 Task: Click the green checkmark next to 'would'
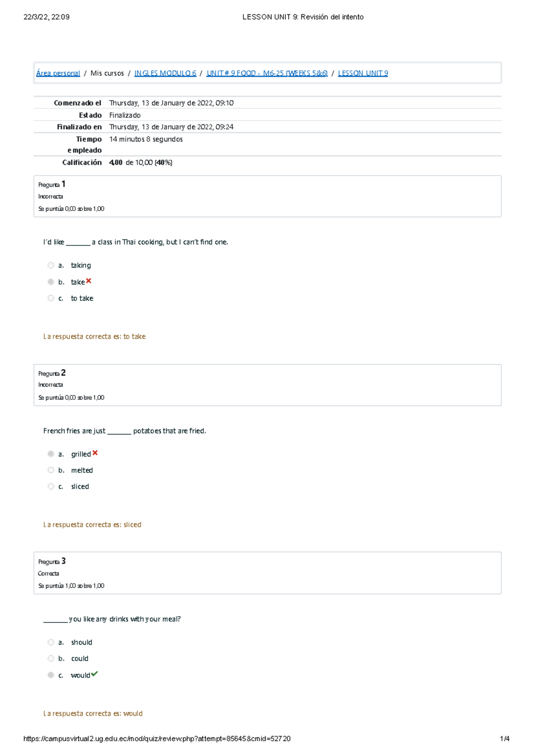(x=94, y=674)
